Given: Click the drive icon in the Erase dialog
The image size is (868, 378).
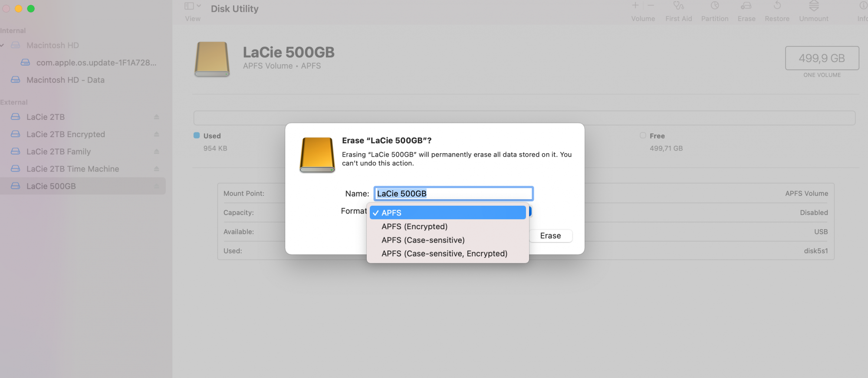Looking at the screenshot, I should [317, 155].
